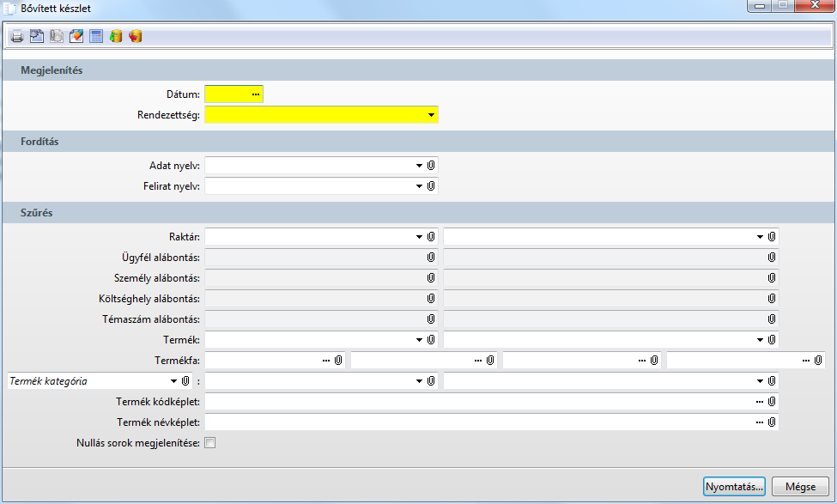This screenshot has width=837, height=504.
Task: Open the Termék kategória selector dropdown
Action: pos(173,380)
